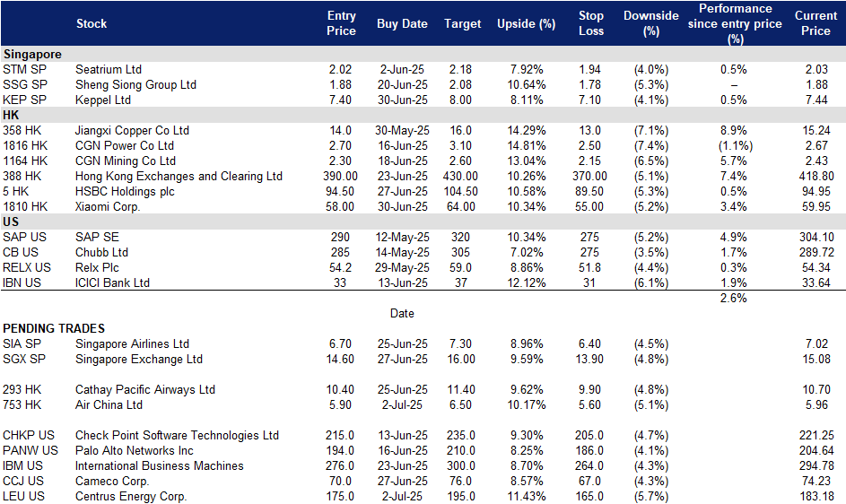Click ticker 1810 HK

[25, 206]
